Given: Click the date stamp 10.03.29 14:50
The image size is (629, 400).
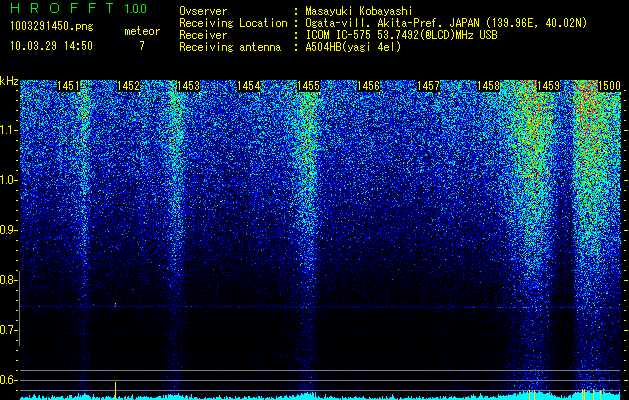Looking at the screenshot, I should click(x=51, y=46).
